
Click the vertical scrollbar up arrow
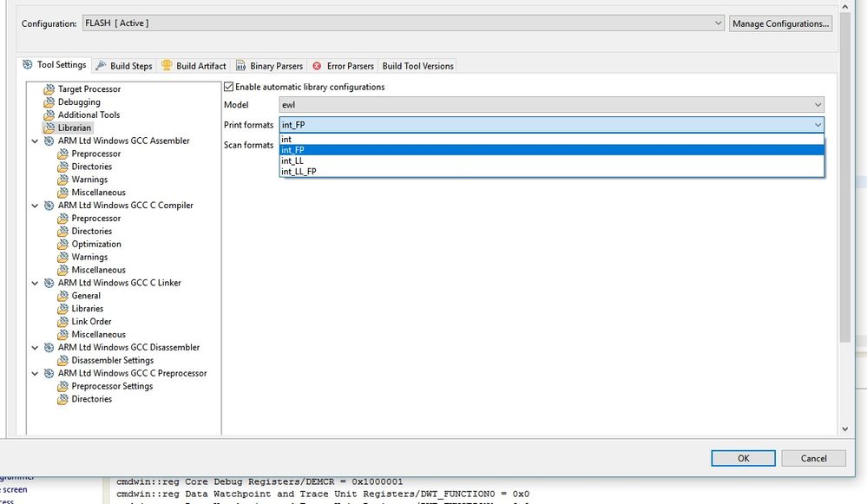[845, 7]
